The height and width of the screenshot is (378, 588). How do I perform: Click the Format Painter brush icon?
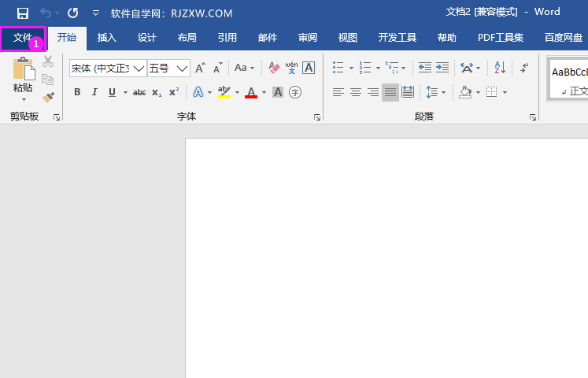48,98
